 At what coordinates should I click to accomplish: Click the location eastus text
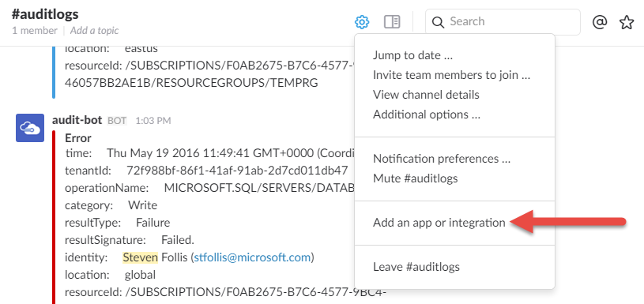[x=111, y=48]
